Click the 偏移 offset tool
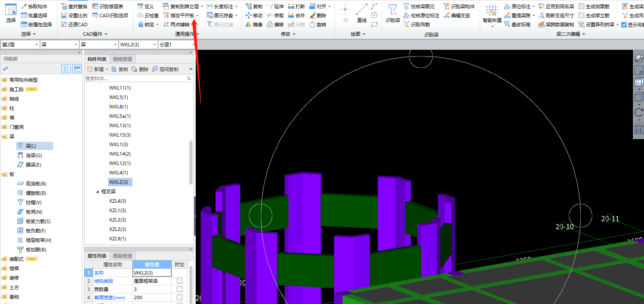 tap(275, 24)
